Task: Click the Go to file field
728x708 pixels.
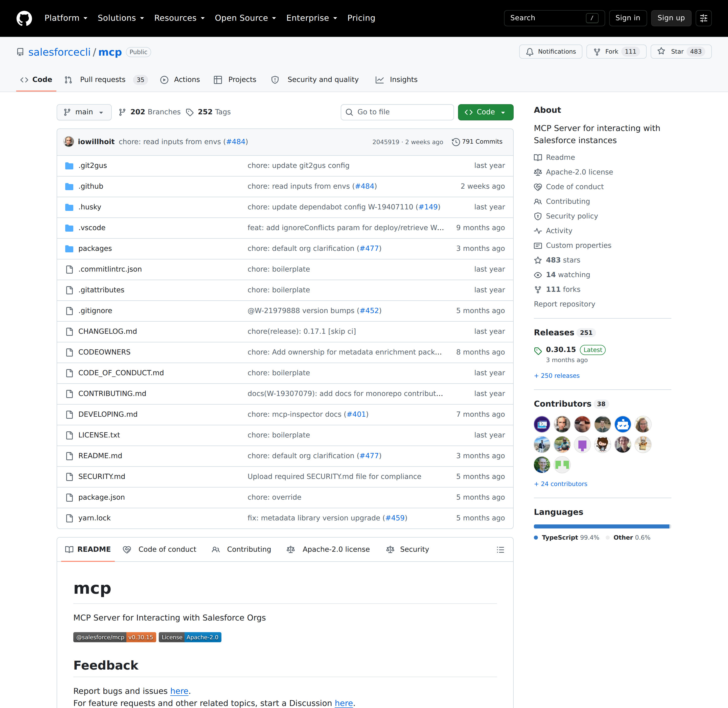Action: pos(397,112)
